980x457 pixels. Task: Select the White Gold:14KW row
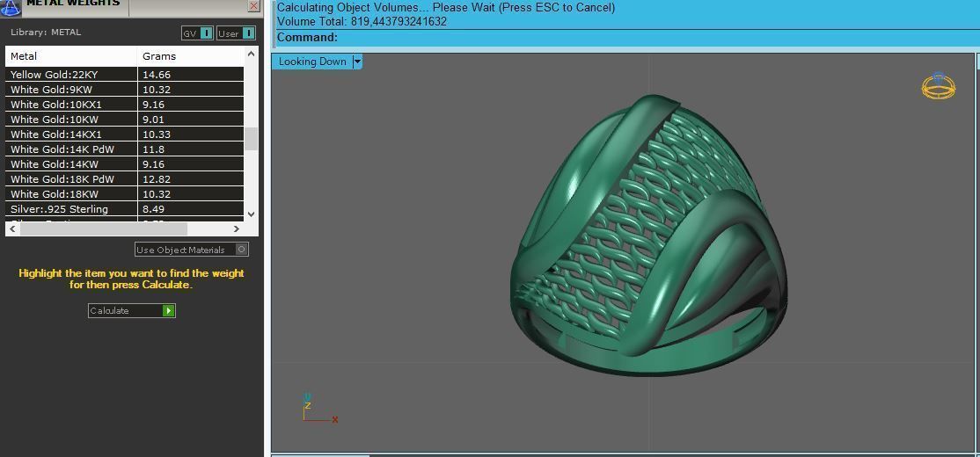[x=124, y=164]
